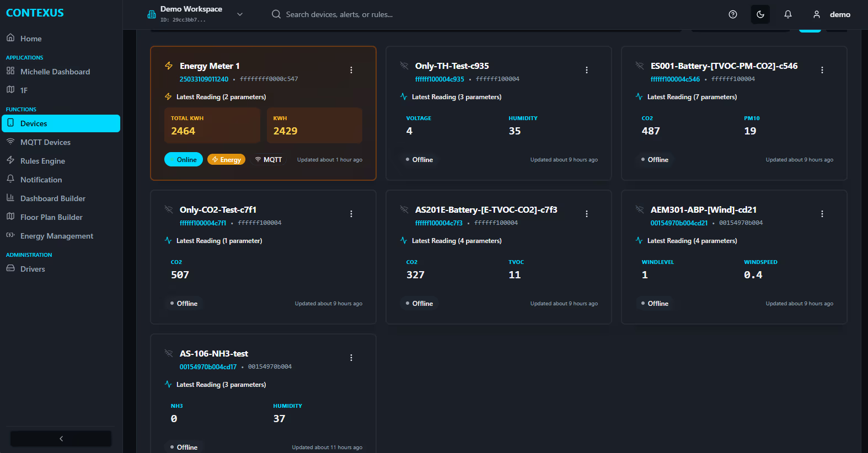Click device ID link 25033109011240

(x=203, y=79)
